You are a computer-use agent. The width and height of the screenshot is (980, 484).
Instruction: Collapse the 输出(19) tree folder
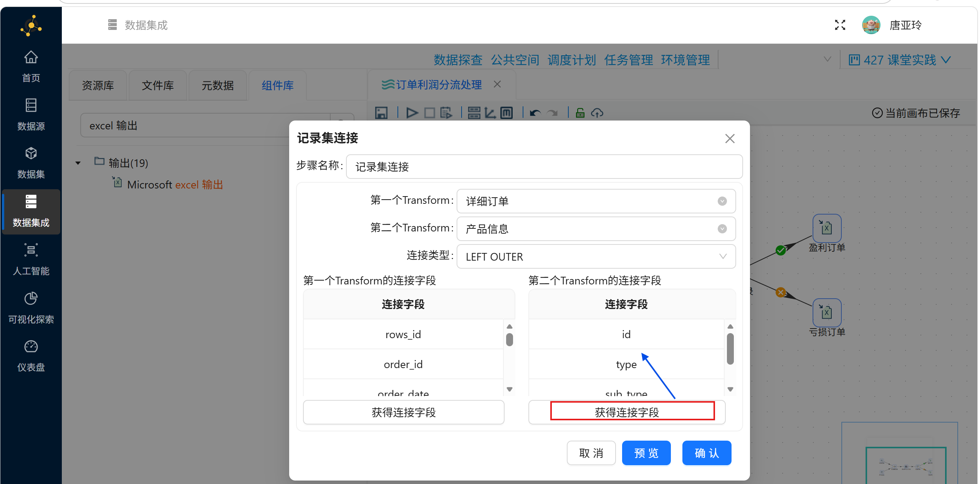[78, 163]
